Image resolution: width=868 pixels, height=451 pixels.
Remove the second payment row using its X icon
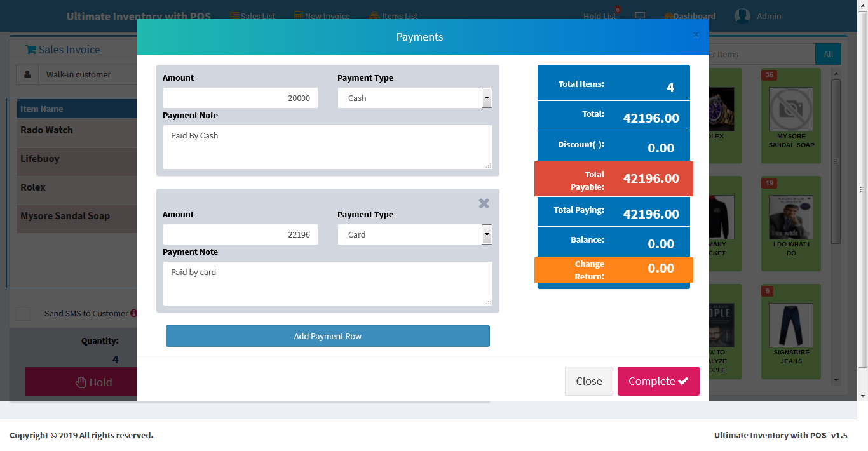click(x=484, y=203)
